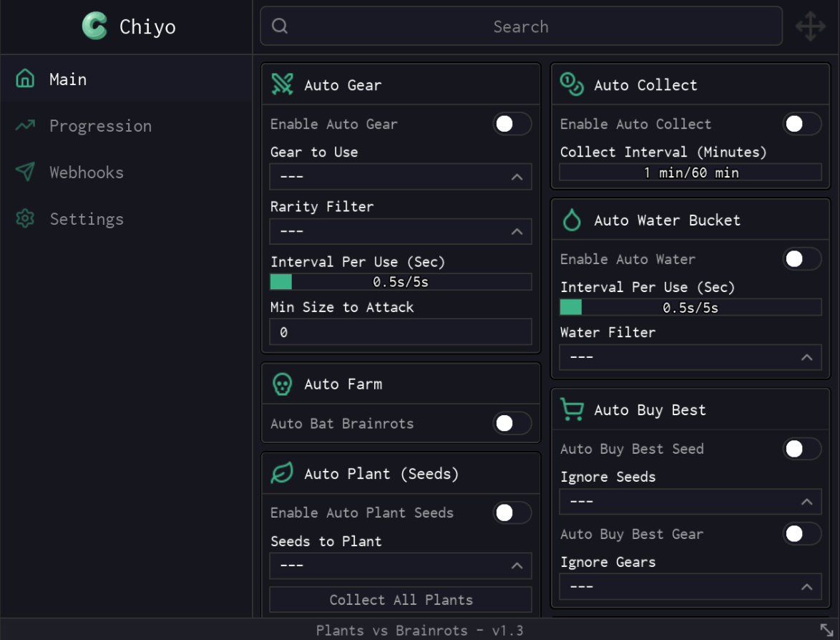840x640 pixels.
Task: Switch to the Main tab
Action: tap(127, 79)
